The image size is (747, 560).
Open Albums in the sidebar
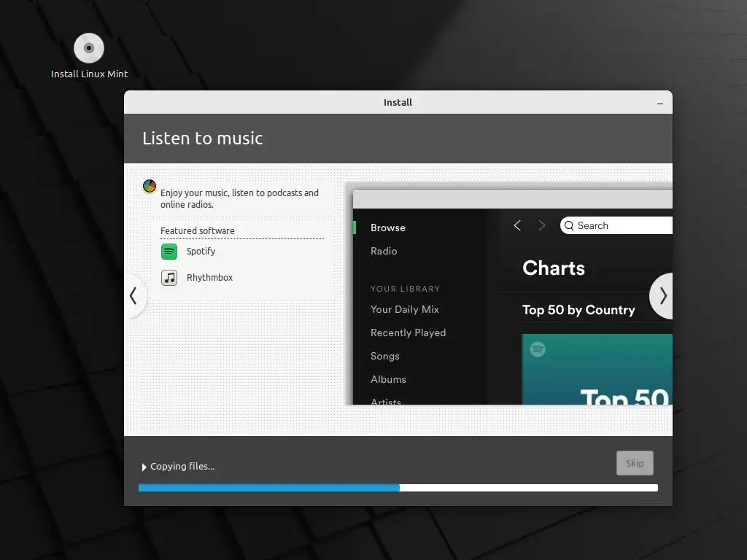tap(388, 379)
